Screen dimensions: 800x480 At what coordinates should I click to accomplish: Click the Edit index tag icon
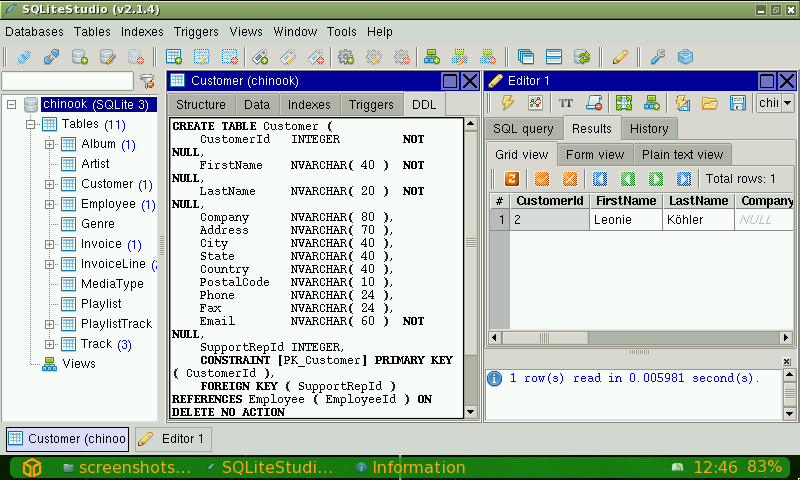click(288, 57)
